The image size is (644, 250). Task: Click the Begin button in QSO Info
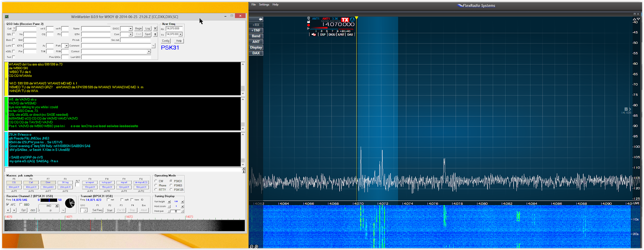click(x=138, y=29)
